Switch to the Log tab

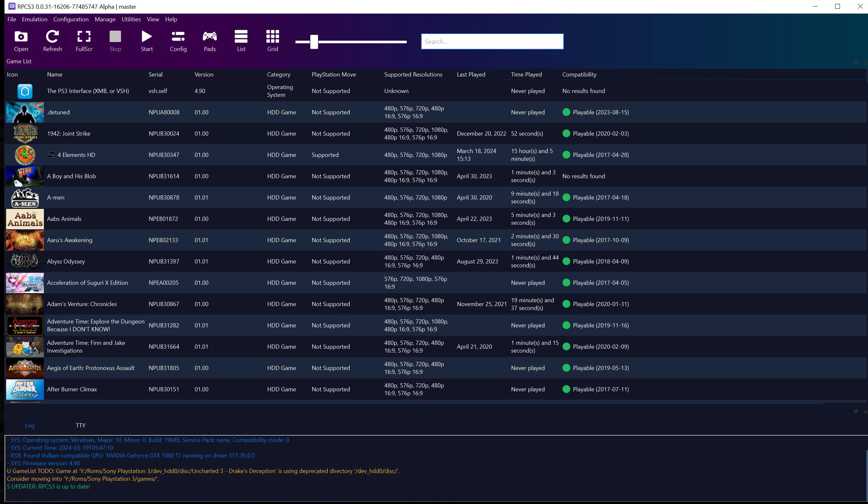point(30,426)
